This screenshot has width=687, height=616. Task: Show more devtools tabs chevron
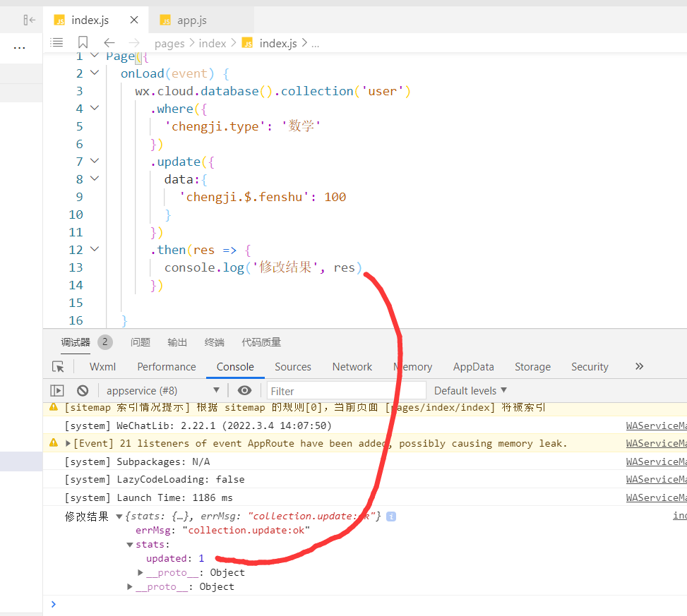coord(639,366)
